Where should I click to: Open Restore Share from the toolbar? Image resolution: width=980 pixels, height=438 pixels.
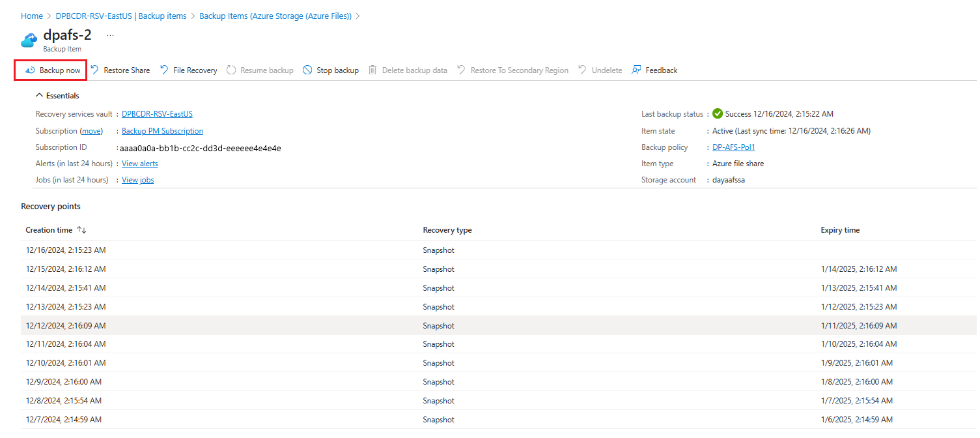(120, 70)
